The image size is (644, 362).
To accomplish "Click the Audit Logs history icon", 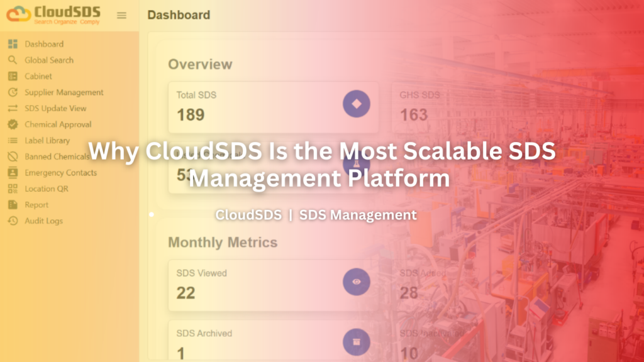I will pos(13,221).
